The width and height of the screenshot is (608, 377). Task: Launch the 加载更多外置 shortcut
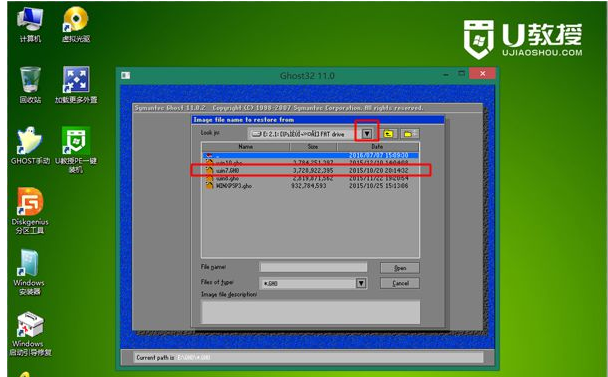click(76, 85)
